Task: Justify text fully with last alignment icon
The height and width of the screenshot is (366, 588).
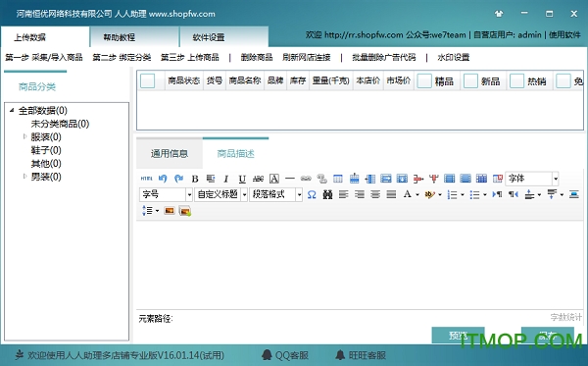Action: point(391,194)
